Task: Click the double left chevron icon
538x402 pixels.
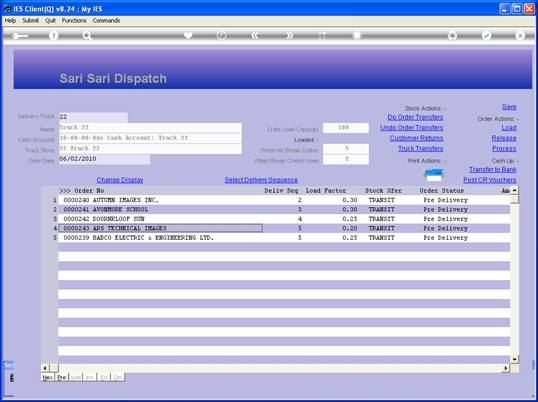Action: 254,35
